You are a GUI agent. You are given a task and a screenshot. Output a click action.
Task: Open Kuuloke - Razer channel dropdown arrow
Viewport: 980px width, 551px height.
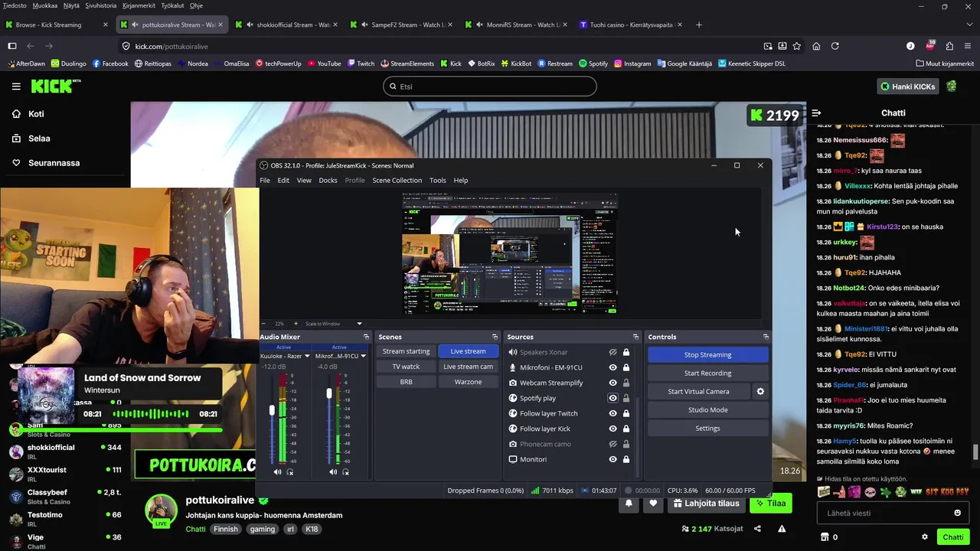point(307,356)
